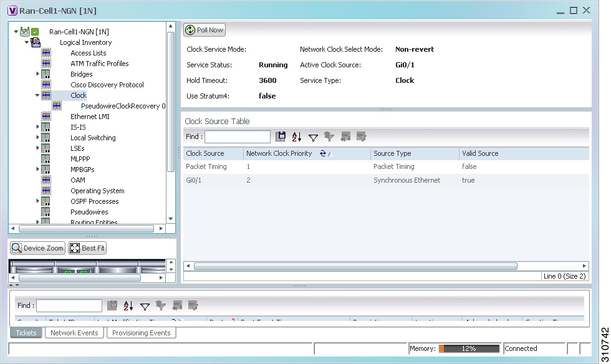This screenshot has width=611, height=364.
Task: Click the Clock node icon
Action: click(46, 95)
